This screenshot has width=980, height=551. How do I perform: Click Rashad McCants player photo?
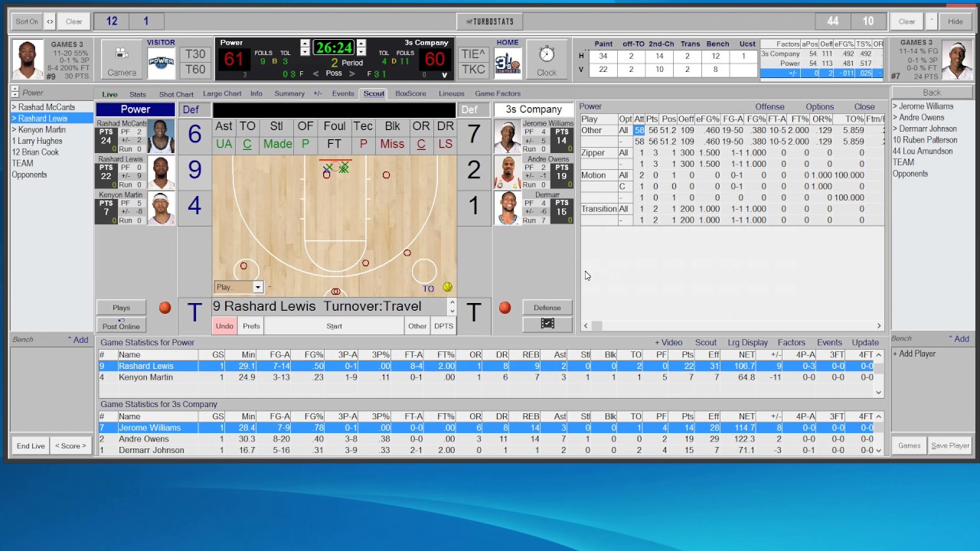coord(161,136)
